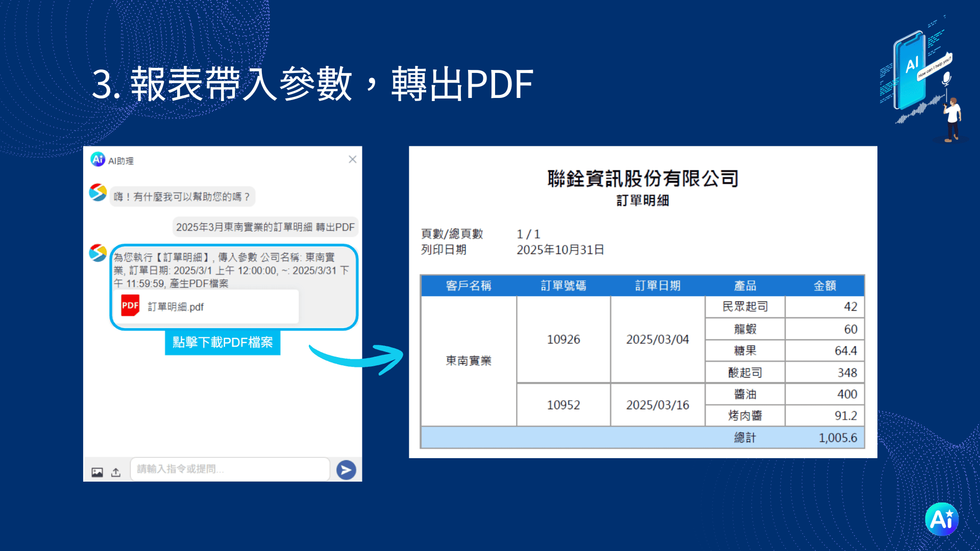This screenshot has height=551, width=980.
Task: Click the Ai logo at the bottom right corner
Action: coord(942,518)
